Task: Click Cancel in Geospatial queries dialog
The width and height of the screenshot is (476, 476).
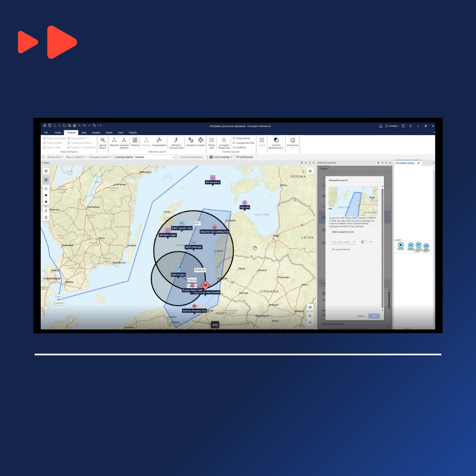Action: (x=361, y=316)
